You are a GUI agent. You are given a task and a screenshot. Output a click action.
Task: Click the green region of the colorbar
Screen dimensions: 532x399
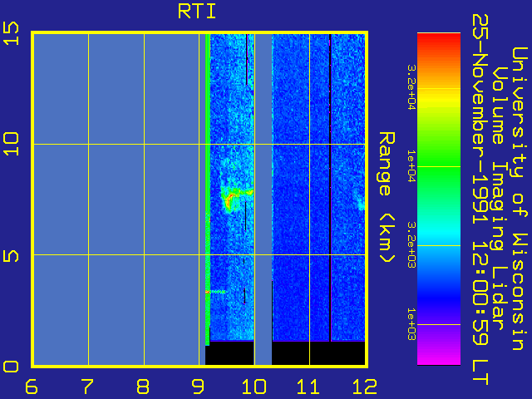pos(439,166)
